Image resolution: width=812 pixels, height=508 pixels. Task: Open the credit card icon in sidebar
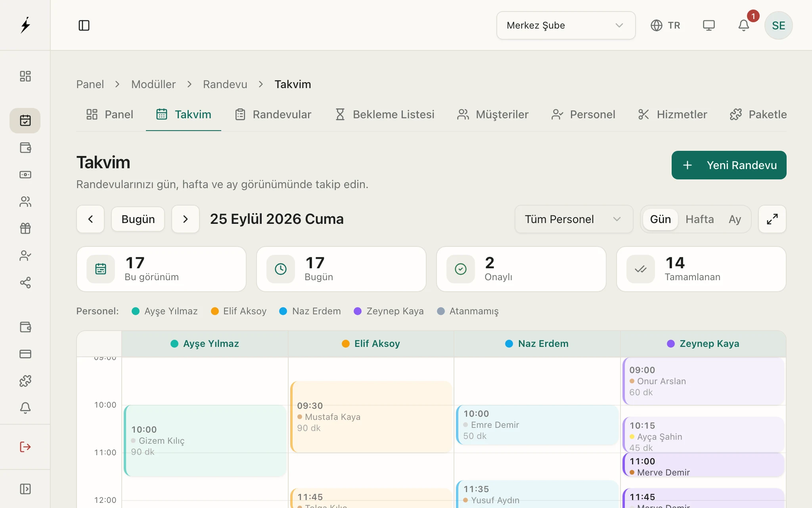(x=25, y=354)
